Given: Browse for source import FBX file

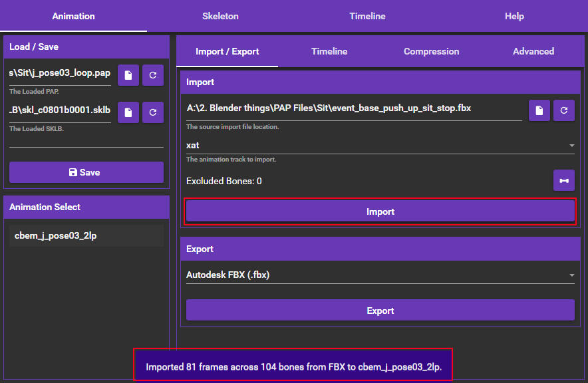Looking at the screenshot, I should 539,110.
